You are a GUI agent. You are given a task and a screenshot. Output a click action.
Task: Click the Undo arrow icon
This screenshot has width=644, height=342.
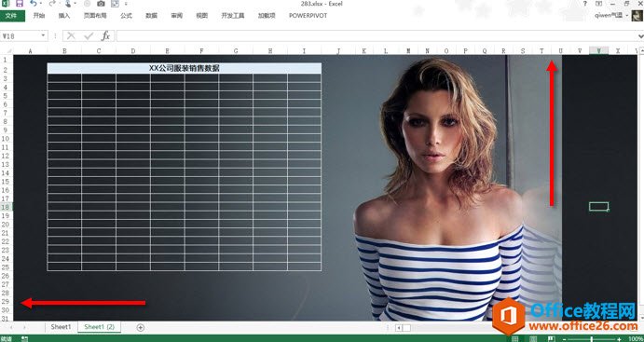tap(33, 4)
